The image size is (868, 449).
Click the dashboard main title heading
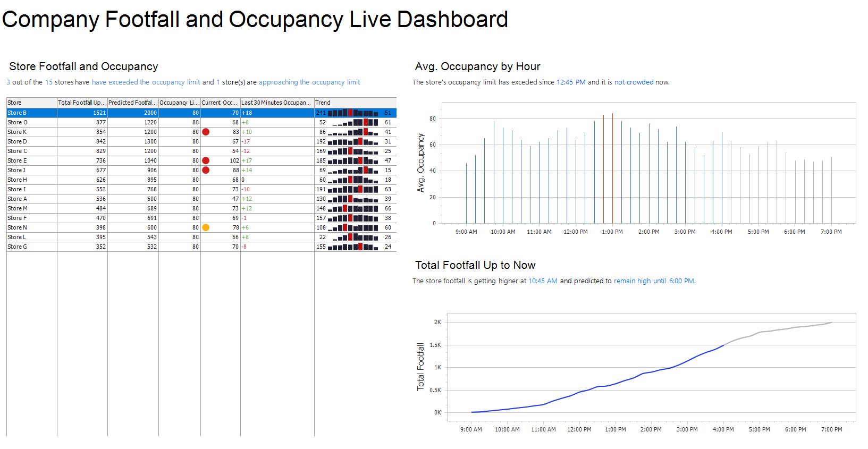(x=255, y=20)
